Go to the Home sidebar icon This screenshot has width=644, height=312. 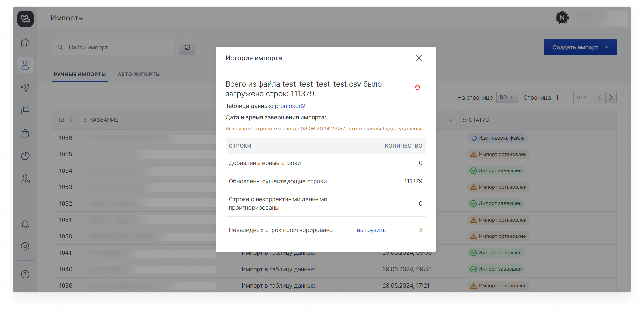pos(25,42)
